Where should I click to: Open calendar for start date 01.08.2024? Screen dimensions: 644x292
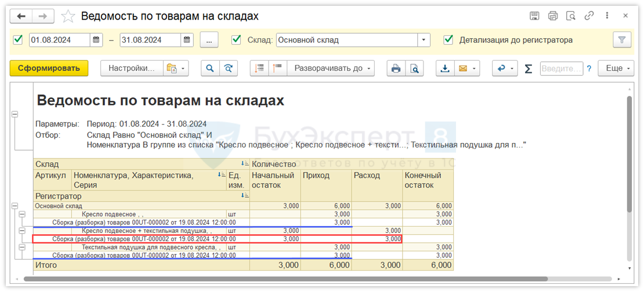[x=97, y=40]
